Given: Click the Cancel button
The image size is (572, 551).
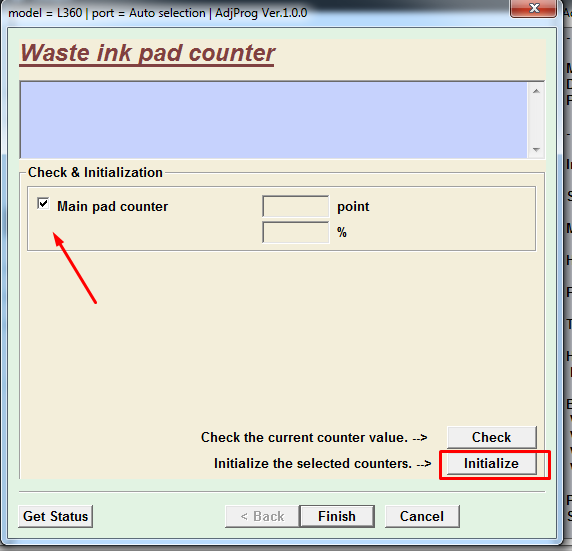Looking at the screenshot, I should 422,516.
